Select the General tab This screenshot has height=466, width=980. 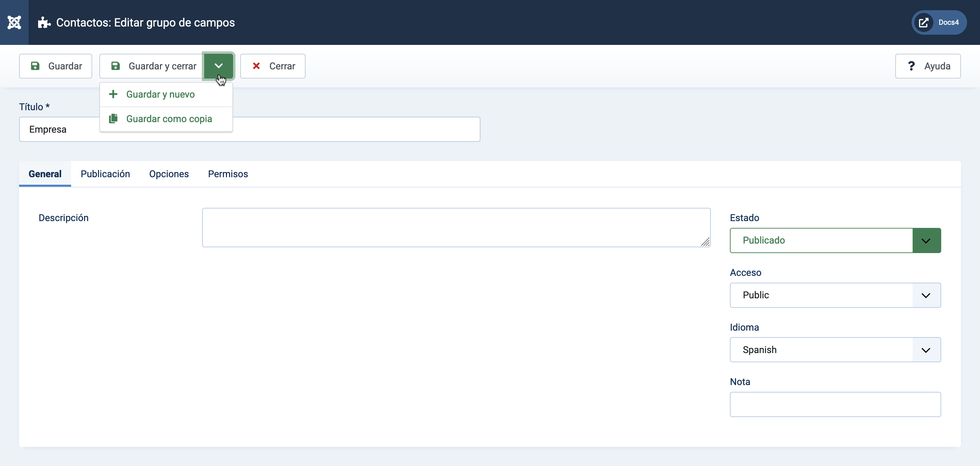coord(45,174)
